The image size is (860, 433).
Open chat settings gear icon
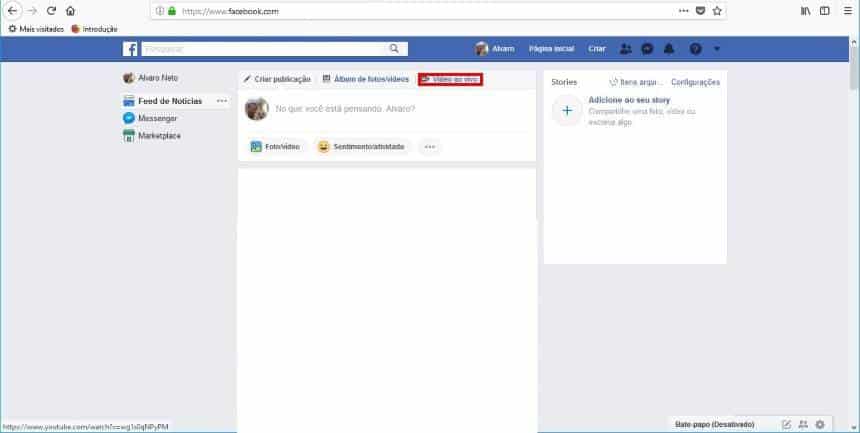point(820,424)
